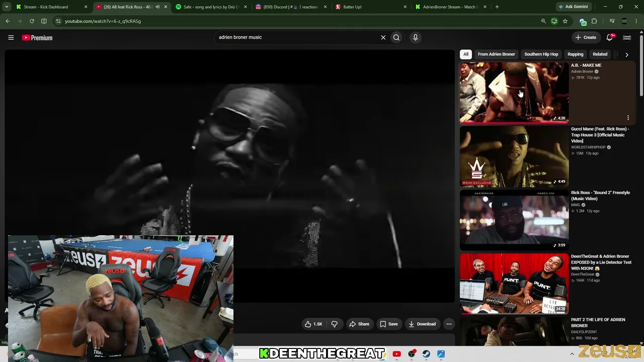The image size is (644, 362).
Task: Close the Batter Up! tab
Action: [x=406, y=7]
